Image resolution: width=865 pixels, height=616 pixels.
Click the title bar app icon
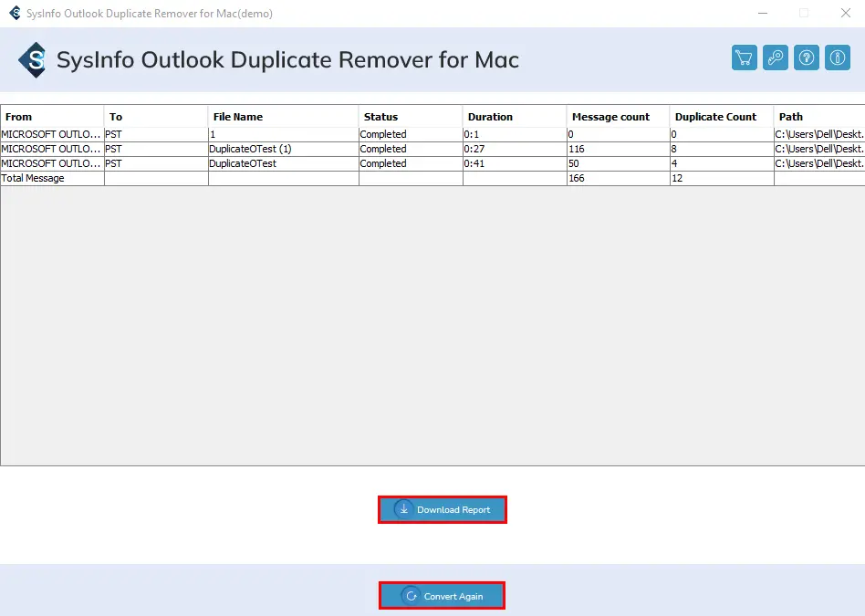[x=15, y=13]
